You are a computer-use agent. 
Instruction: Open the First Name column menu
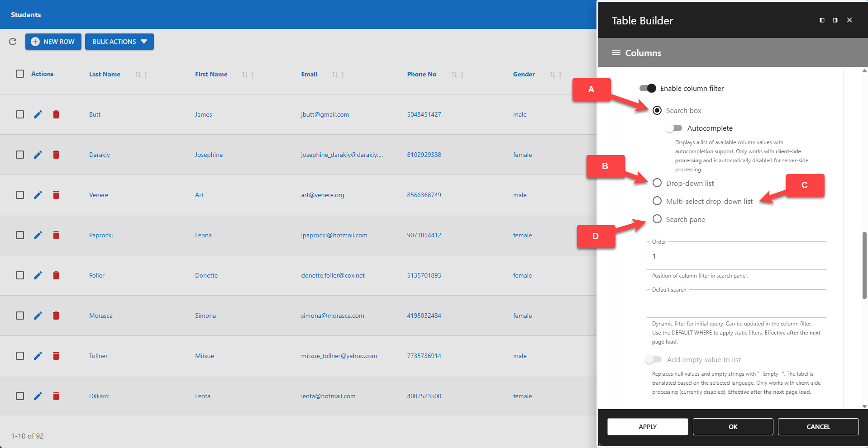tap(253, 75)
